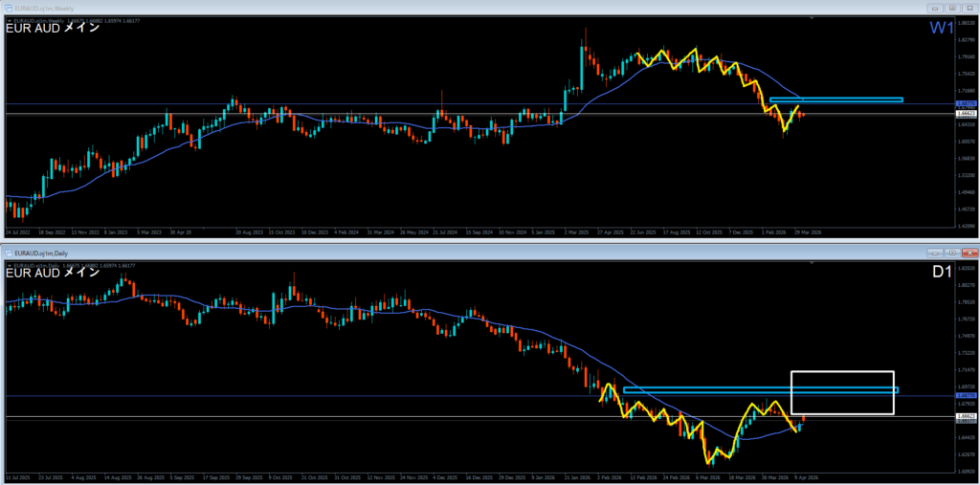
Task: Click '9 Apr 2026' on Daily time axis
Action: [806, 476]
